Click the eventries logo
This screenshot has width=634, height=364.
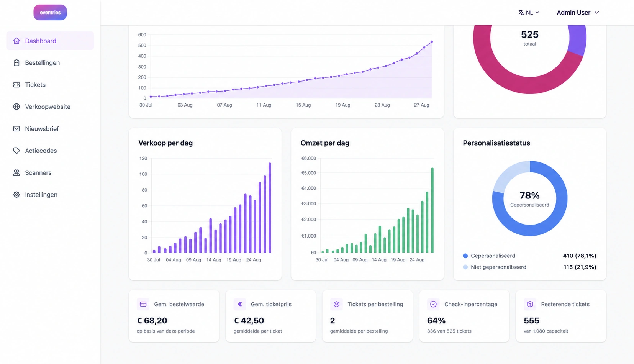click(50, 12)
